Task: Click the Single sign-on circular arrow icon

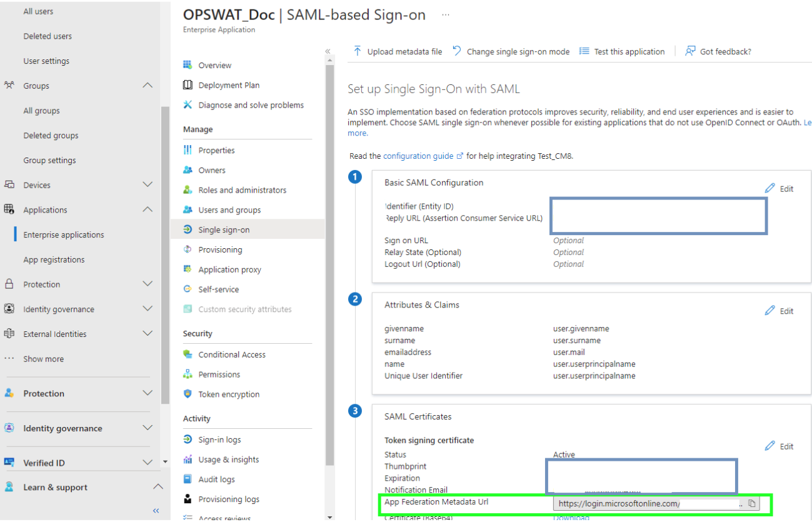Action: [x=188, y=229]
